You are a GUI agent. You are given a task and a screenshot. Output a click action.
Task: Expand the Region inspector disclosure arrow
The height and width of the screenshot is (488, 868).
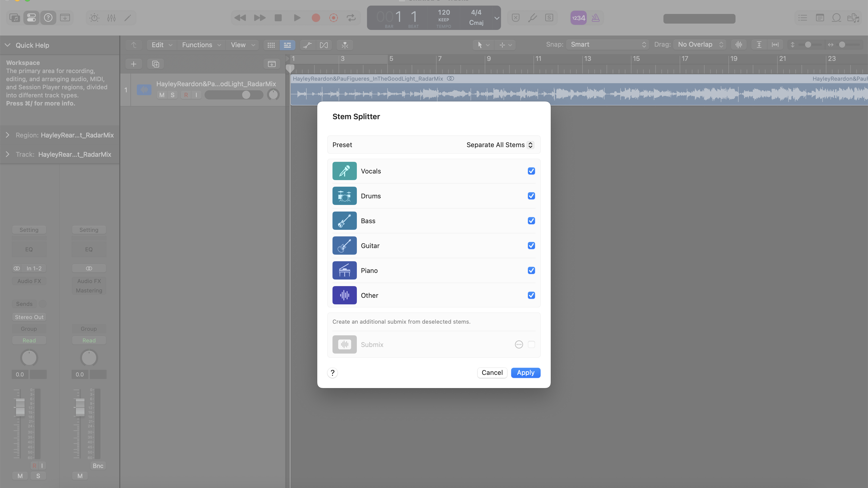click(7, 135)
